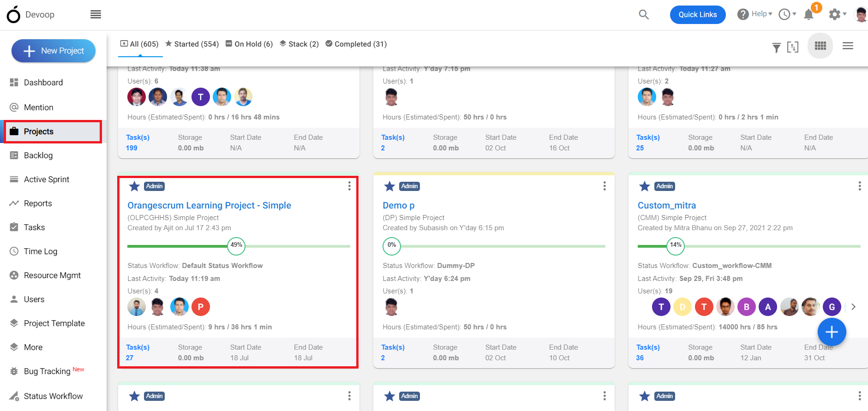Open Orangescrum Learning Project - Simple link
The image size is (868, 411).
(x=209, y=205)
